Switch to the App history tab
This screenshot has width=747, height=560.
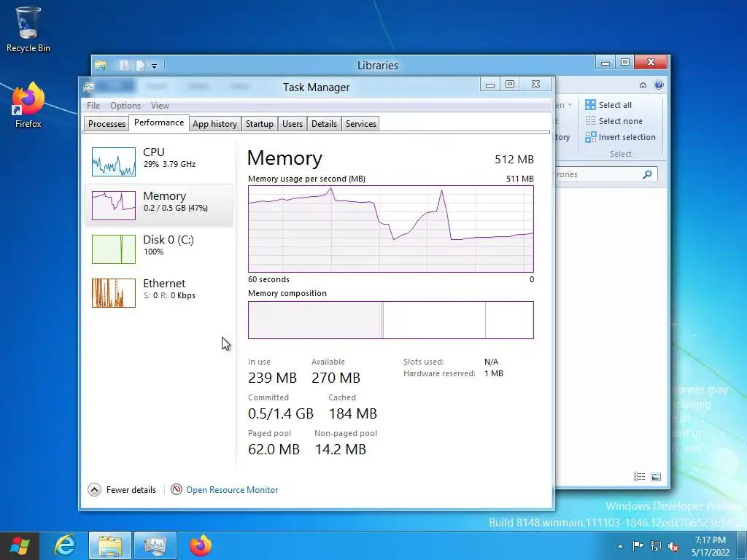point(215,124)
